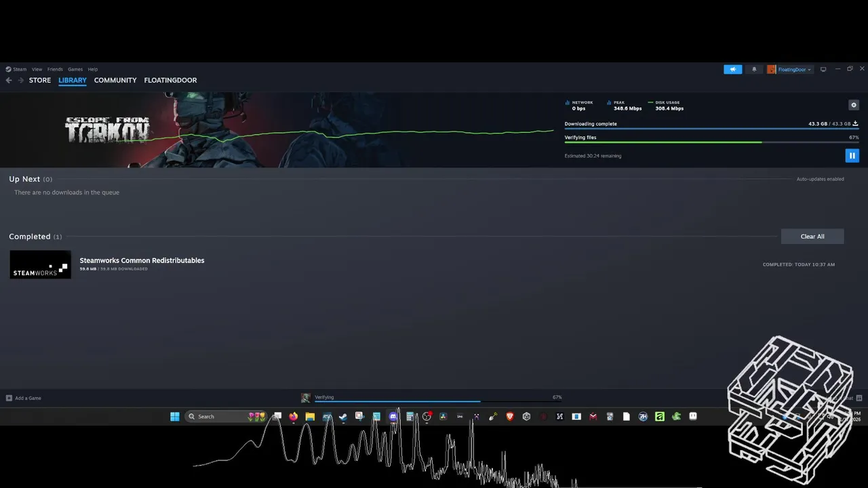The image size is (868, 488).
Task: Click the Clear All button
Action: pyautogui.click(x=812, y=237)
